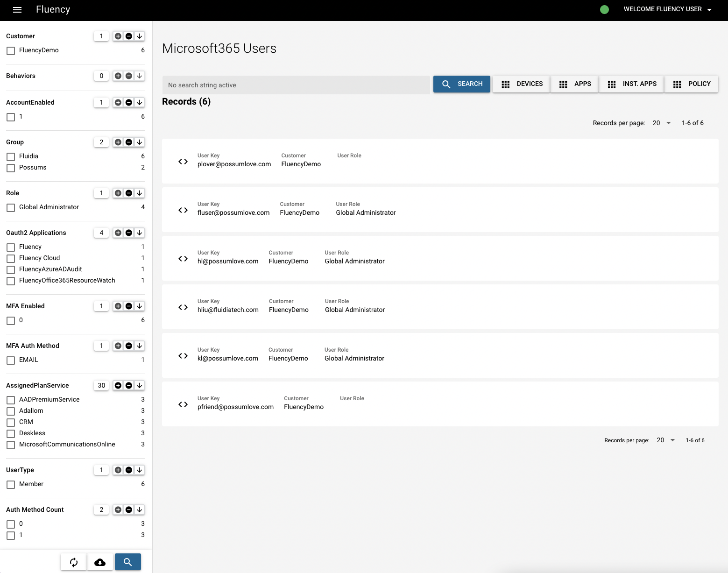This screenshot has width=728, height=573.
Task: Check the AADPremiumService checkbox
Action: tap(11, 400)
